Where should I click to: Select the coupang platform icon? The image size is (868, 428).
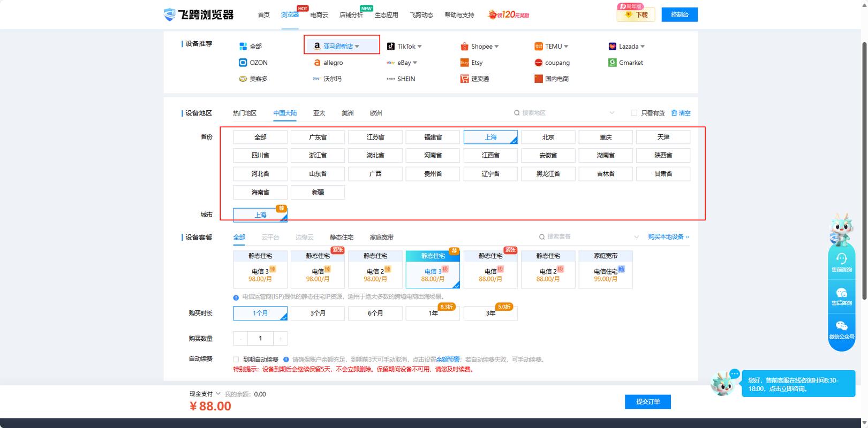point(539,63)
